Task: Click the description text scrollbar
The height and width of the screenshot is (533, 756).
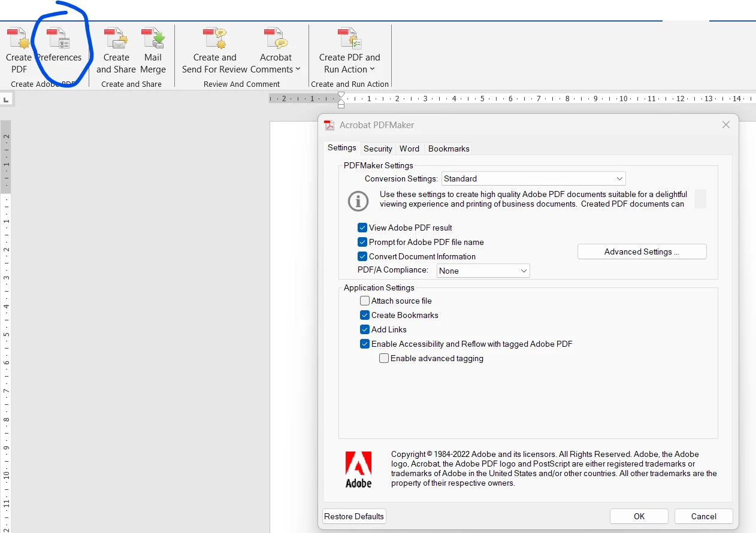Action: point(700,199)
